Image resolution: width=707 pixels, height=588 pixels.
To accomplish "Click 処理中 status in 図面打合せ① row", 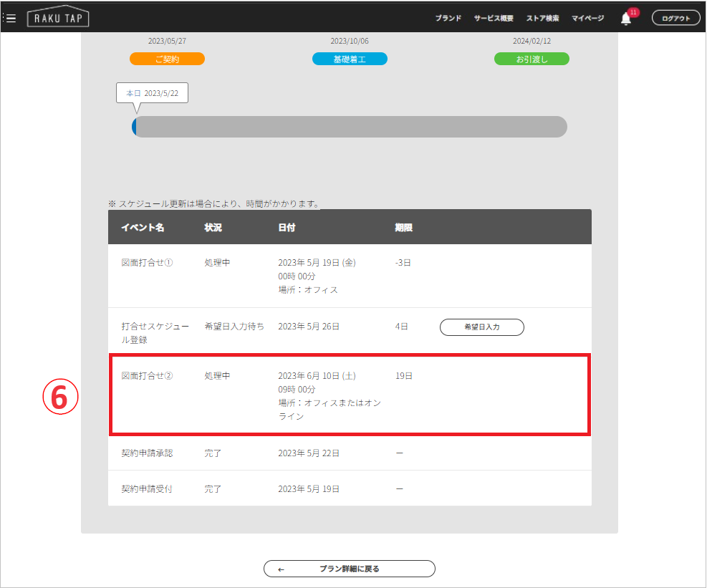I will tap(217, 262).
